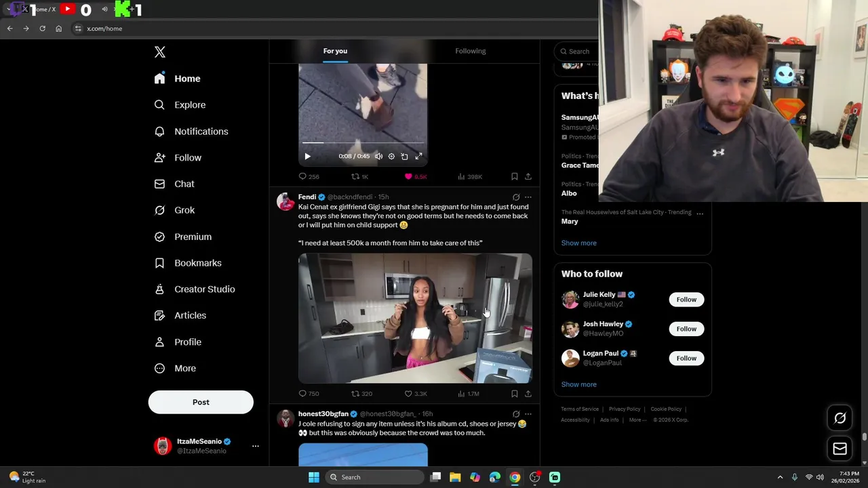Open the Terms of Service link

point(580,409)
